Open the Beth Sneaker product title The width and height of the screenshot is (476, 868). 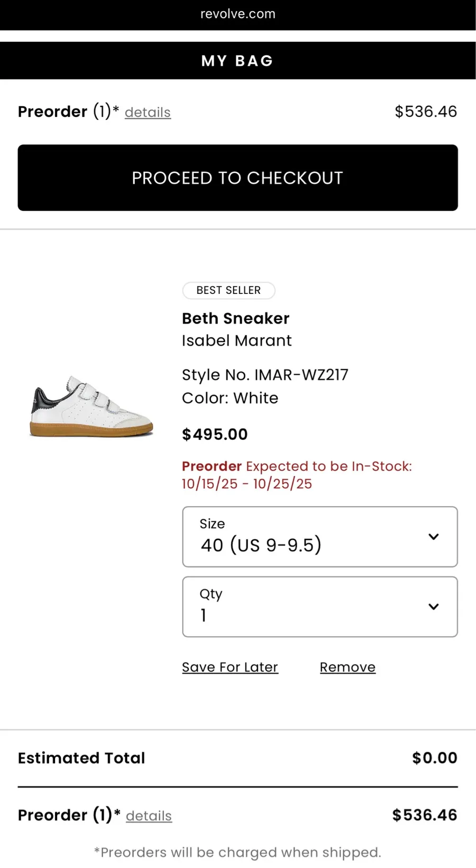tap(235, 318)
